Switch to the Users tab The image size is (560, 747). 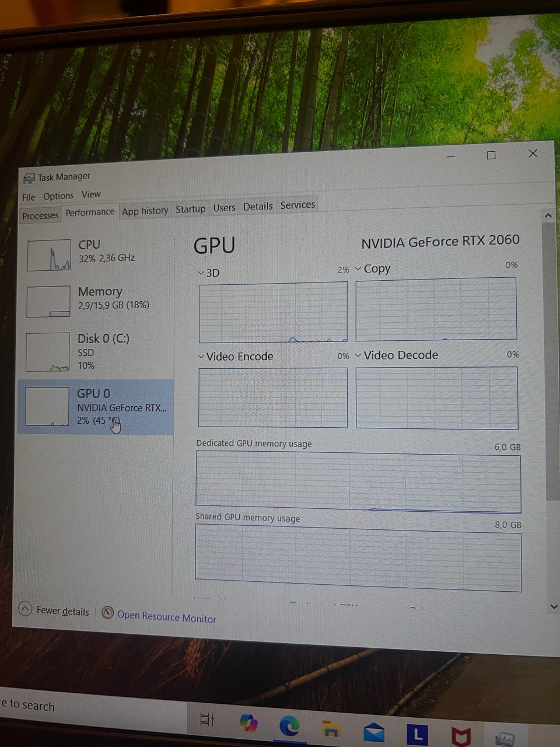coord(225,208)
